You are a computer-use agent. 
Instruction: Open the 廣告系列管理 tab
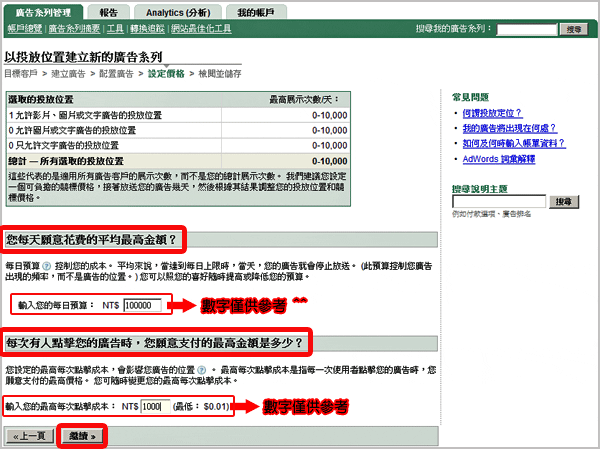[43, 12]
